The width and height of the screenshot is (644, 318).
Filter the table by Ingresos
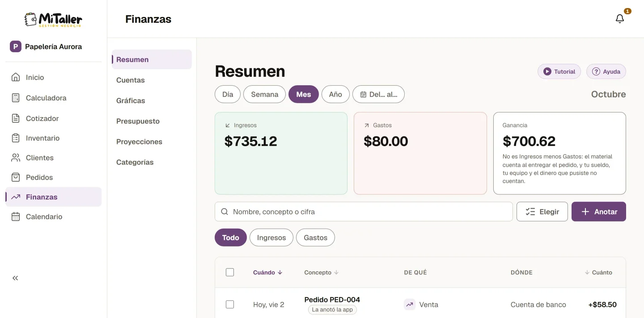click(271, 238)
